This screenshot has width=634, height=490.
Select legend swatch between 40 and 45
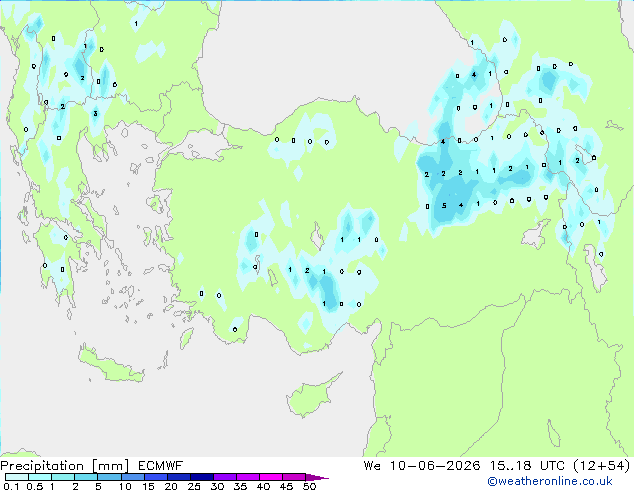(x=271, y=477)
